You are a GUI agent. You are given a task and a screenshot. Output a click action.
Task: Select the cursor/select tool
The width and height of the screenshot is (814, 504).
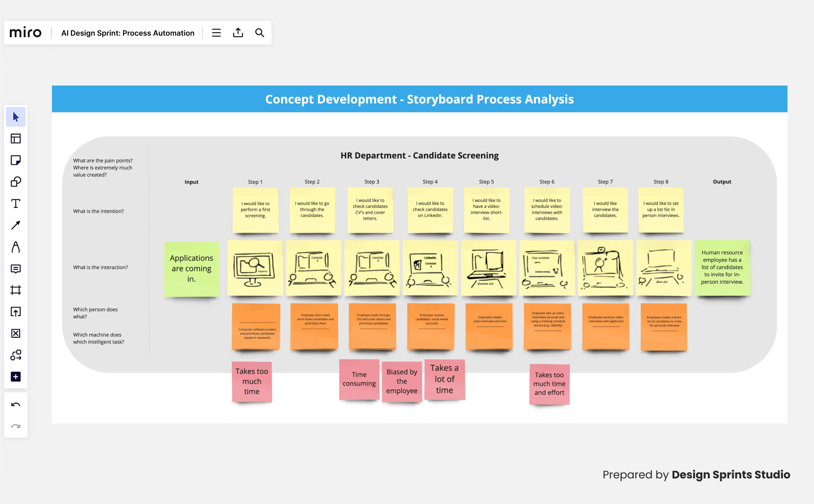(16, 116)
